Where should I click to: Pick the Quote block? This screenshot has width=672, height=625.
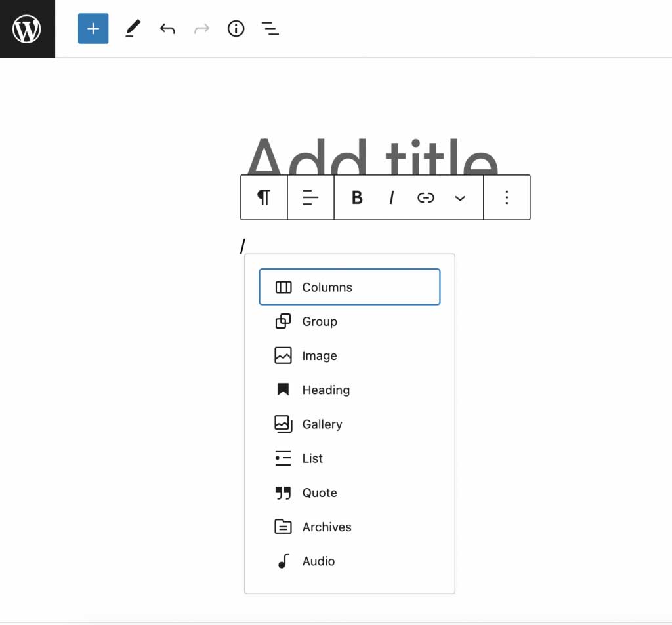click(350, 493)
